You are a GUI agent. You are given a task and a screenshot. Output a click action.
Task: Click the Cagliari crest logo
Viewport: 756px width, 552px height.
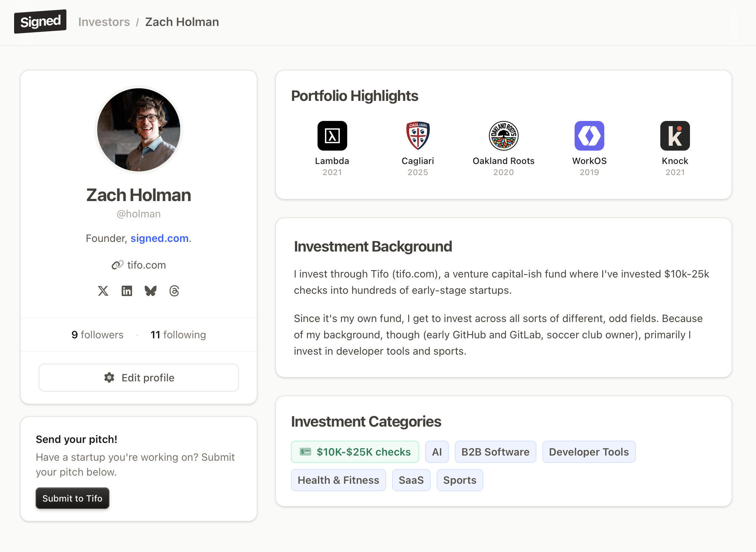[x=418, y=136]
